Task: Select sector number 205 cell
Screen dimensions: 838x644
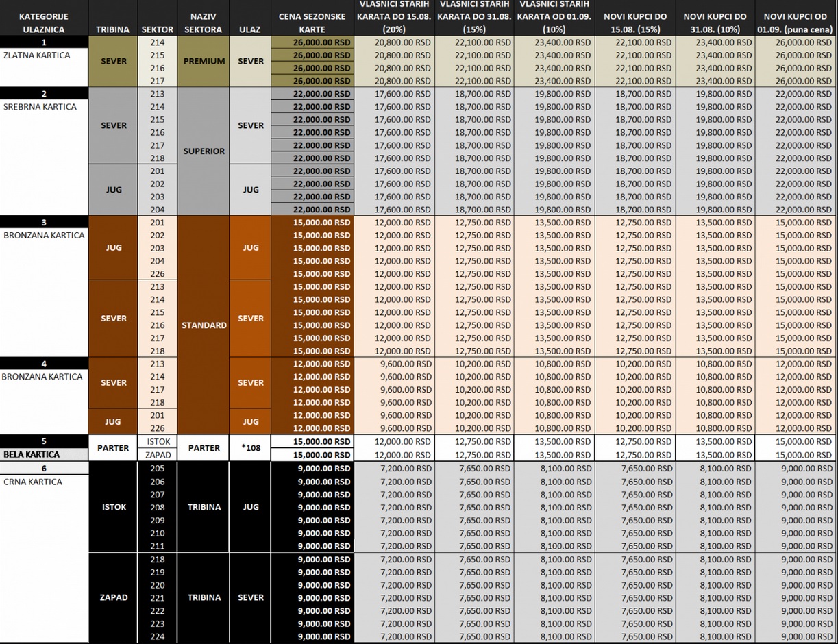Action: 157,469
